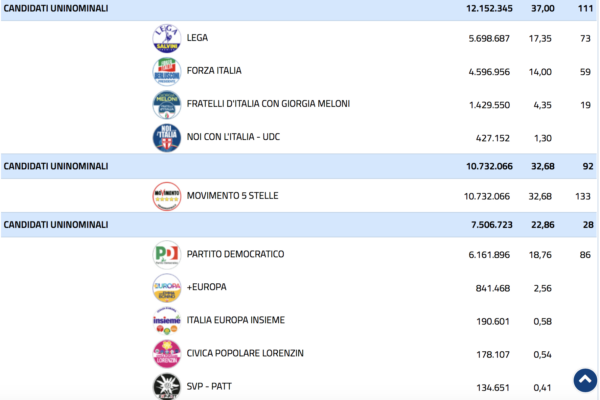Click the +Europa party logo
Image resolution: width=600 pixels, height=400 pixels.
(166, 288)
